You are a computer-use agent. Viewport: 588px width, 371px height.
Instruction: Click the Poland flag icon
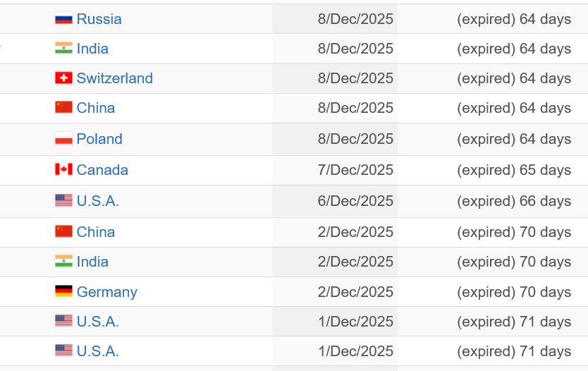point(63,139)
